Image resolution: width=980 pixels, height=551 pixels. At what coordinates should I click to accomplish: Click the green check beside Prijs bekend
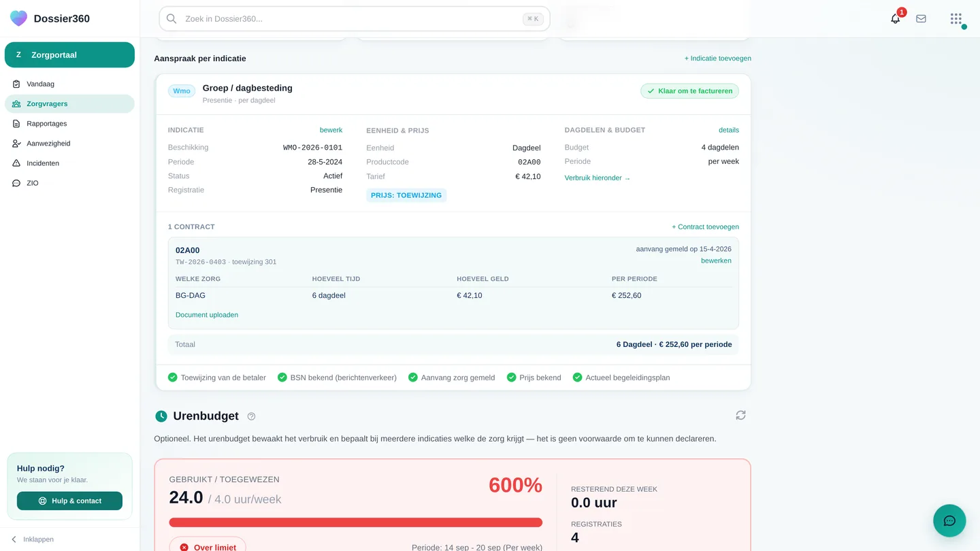click(x=512, y=378)
